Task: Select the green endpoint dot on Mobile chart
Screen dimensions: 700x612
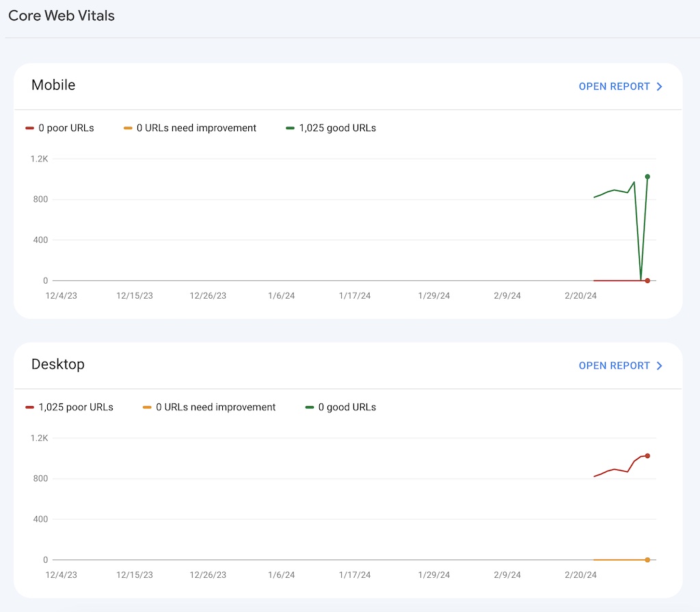Action: pos(647,176)
